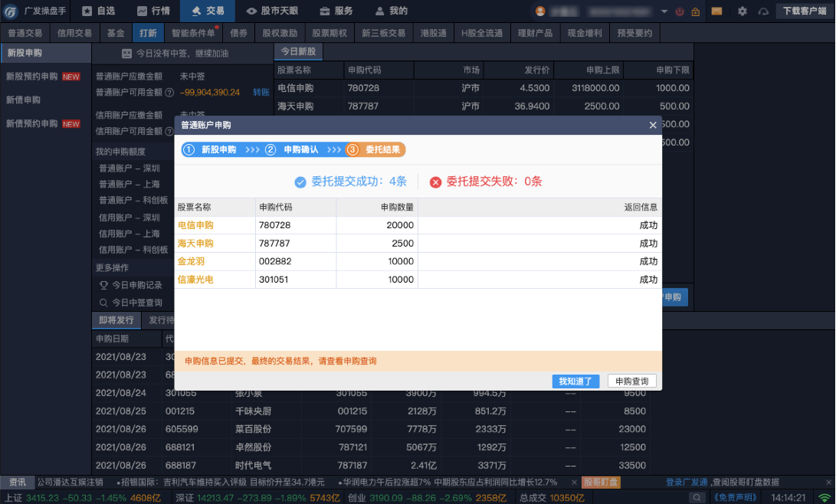Click the 广发操盘手 app logo
The height and width of the screenshot is (504, 836).
pos(11,11)
